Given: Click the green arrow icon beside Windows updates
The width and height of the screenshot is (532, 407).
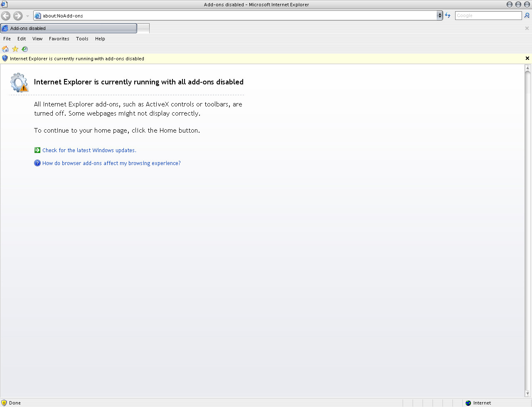Looking at the screenshot, I should (37, 150).
